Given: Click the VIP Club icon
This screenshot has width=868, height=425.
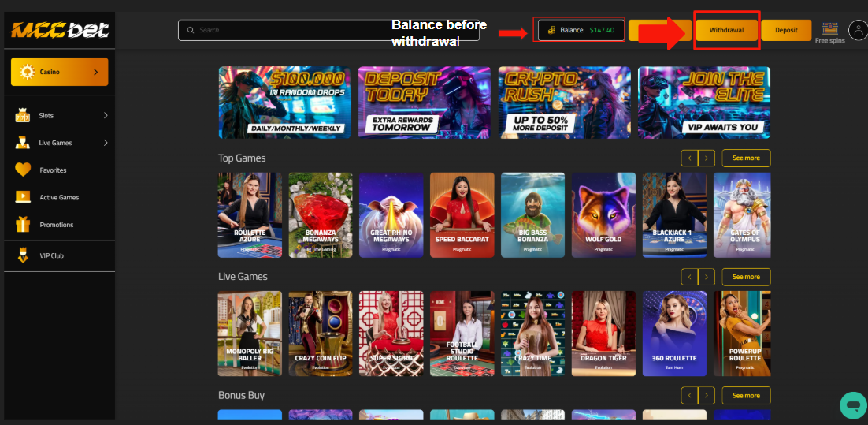Looking at the screenshot, I should click(x=23, y=255).
